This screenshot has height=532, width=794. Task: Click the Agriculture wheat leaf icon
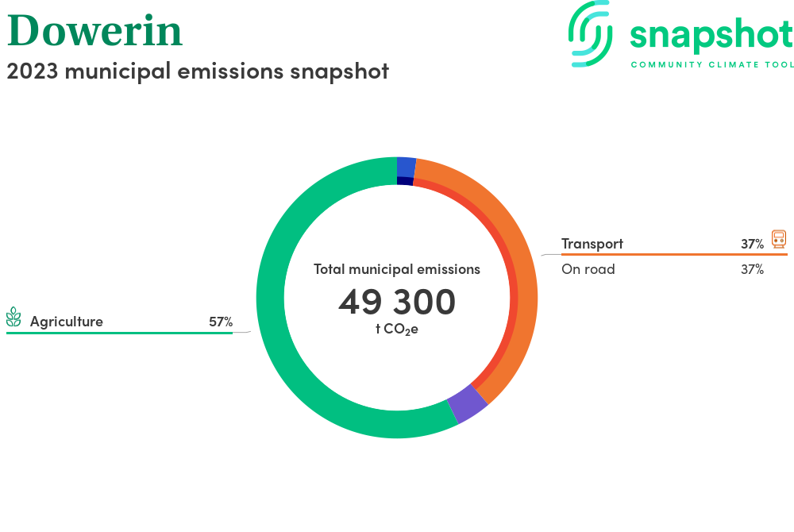point(13,318)
